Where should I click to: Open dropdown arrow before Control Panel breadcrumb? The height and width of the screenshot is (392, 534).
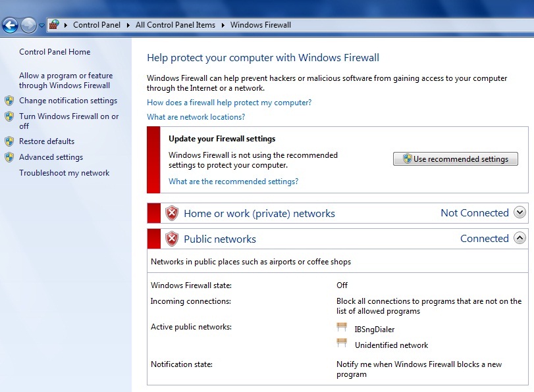point(65,25)
